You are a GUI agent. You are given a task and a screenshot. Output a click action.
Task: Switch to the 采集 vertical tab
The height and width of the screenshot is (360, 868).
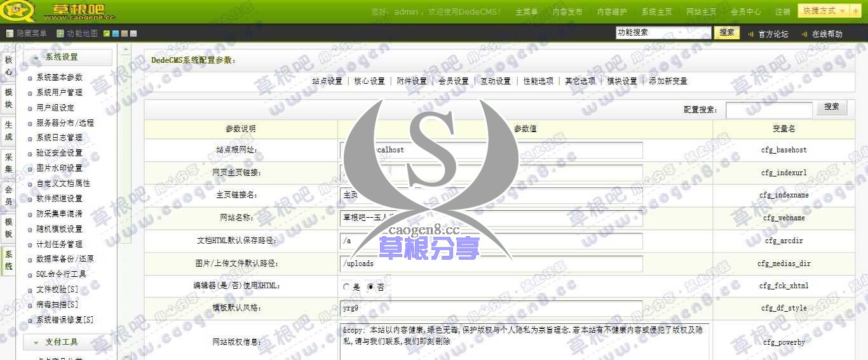pos(9,163)
